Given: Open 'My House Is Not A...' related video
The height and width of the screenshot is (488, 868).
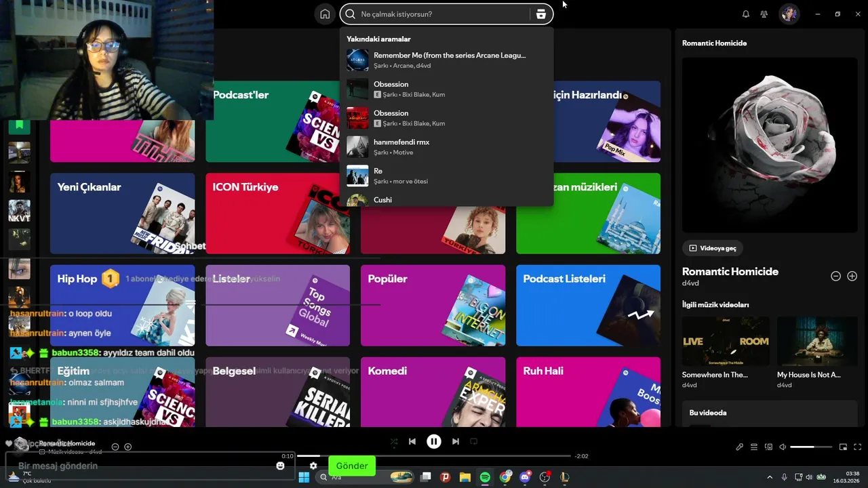Looking at the screenshot, I should pyautogui.click(x=817, y=352).
